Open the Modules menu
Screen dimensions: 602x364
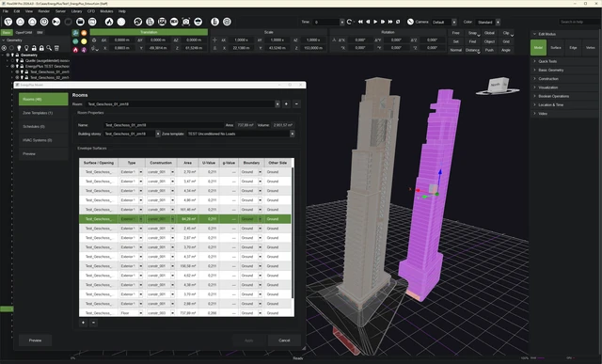point(106,11)
